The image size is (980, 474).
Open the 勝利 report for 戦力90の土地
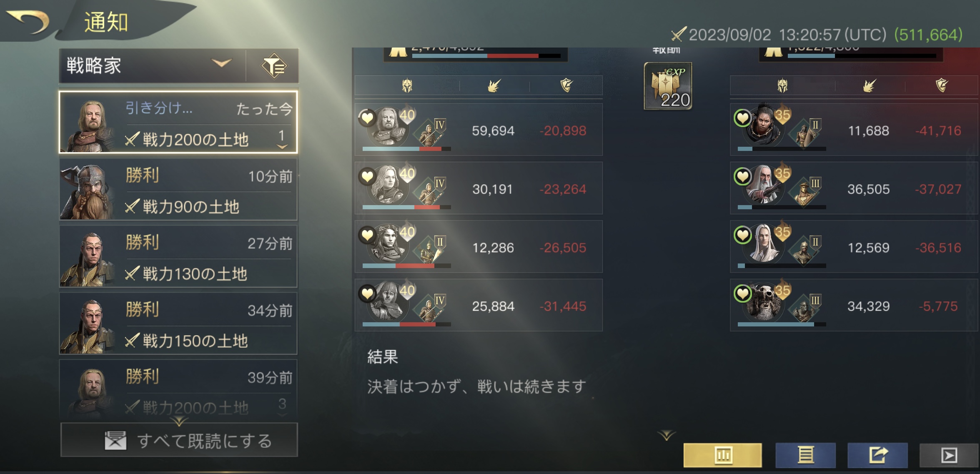point(178,190)
